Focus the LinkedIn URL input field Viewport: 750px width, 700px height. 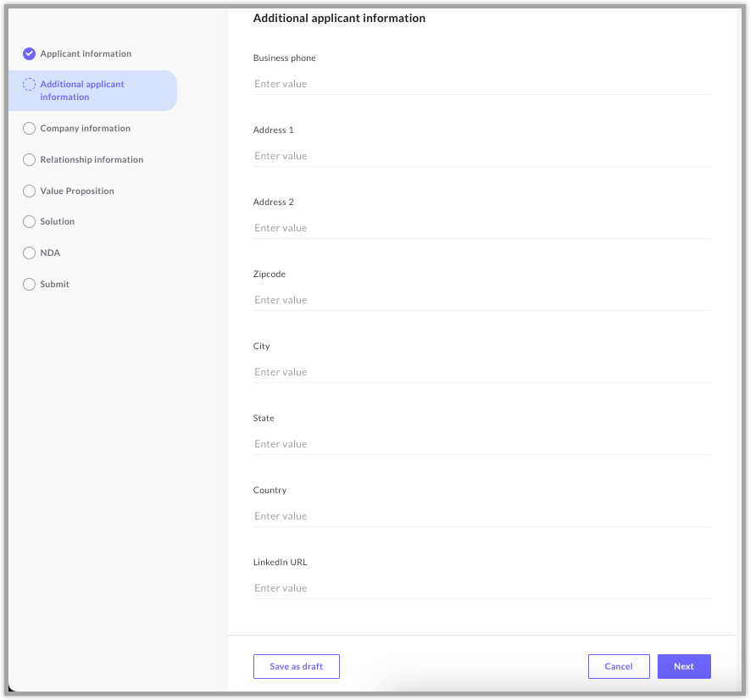coord(481,588)
